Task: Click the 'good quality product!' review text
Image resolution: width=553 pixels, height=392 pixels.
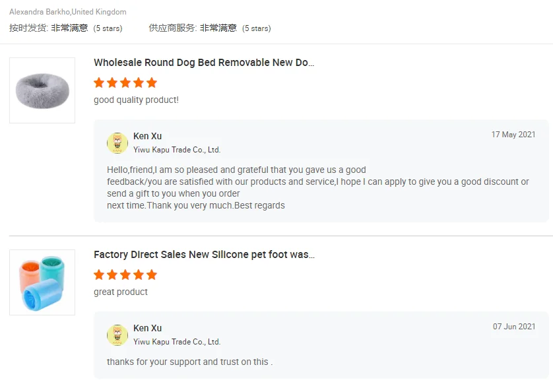Action: pos(136,100)
